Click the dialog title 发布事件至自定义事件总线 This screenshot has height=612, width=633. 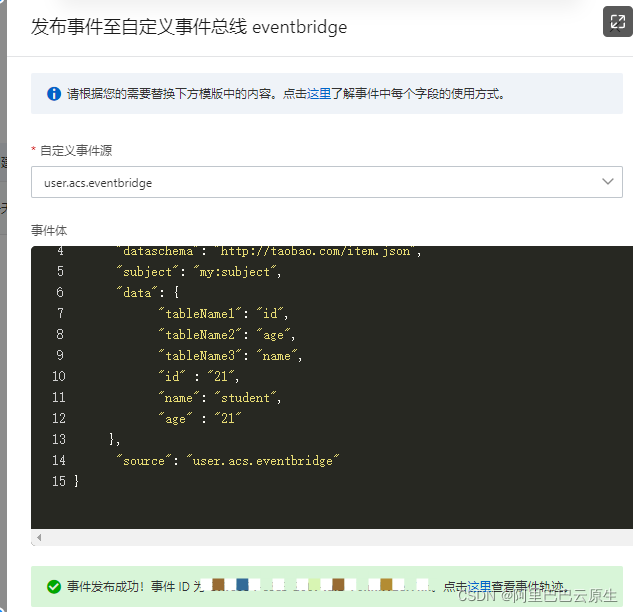tap(138, 27)
